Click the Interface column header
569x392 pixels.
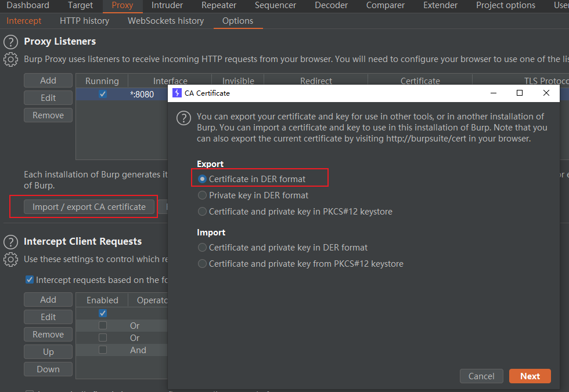170,81
